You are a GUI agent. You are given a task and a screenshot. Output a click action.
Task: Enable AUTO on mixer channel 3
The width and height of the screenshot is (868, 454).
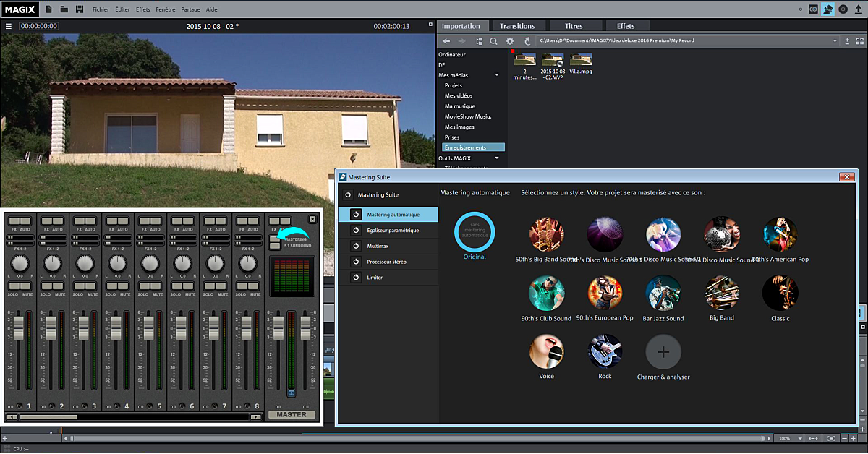pos(91,220)
